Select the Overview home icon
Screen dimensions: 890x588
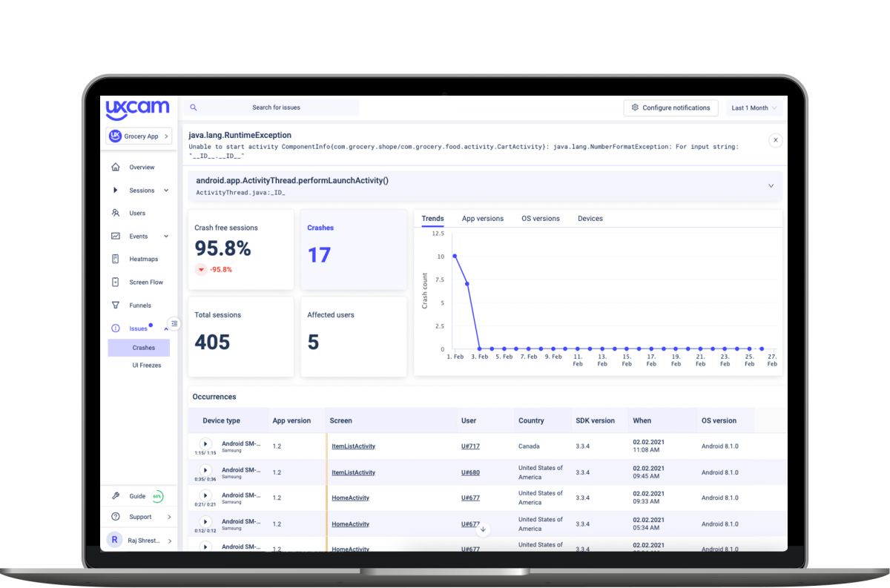117,167
